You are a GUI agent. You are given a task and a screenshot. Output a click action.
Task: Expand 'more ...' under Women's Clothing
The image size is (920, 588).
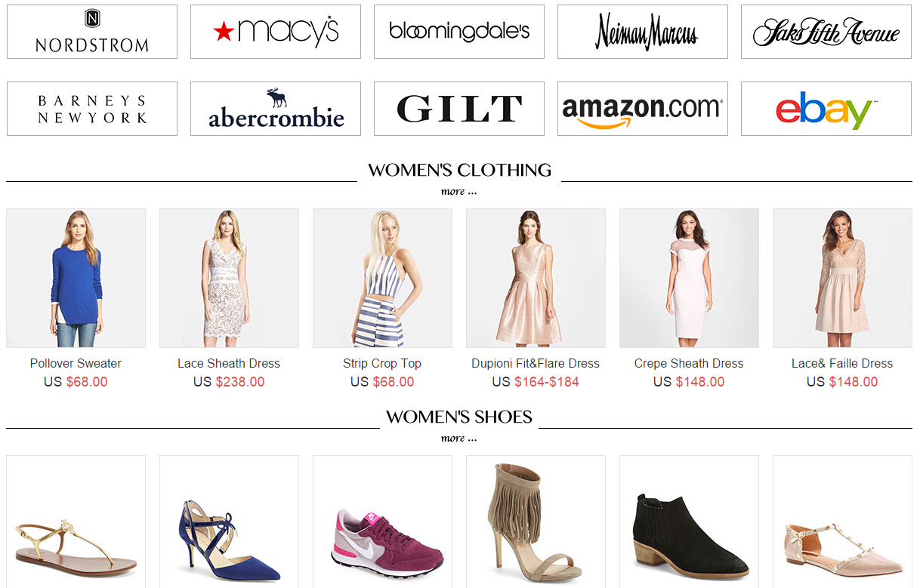point(459,192)
